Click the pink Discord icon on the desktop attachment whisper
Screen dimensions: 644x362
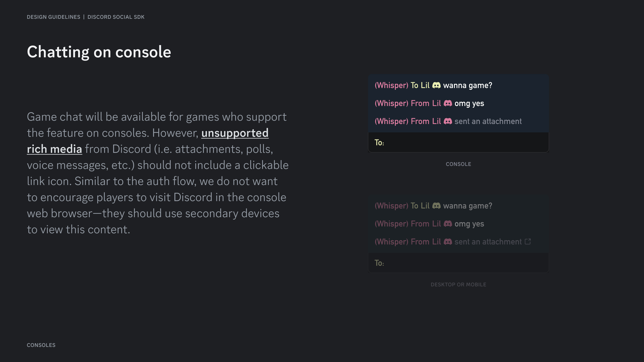click(448, 241)
